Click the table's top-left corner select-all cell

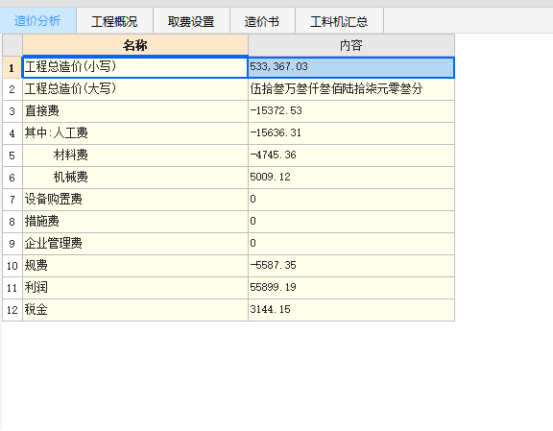tap(12, 45)
